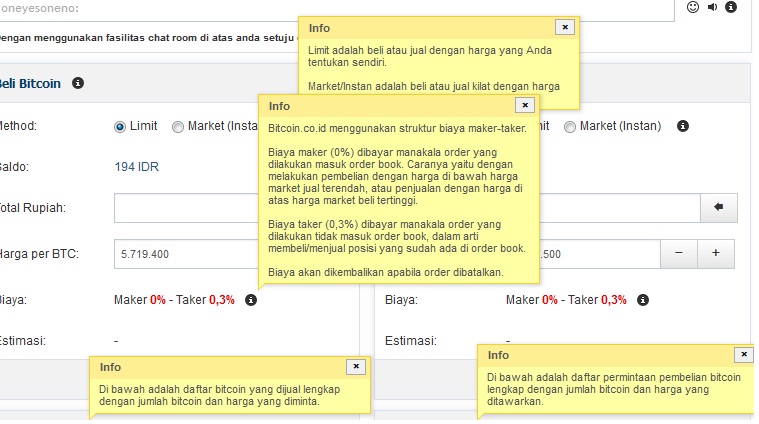The height and width of the screenshot is (424, 759).
Task: Click the Harga per BTC label
Action: pyautogui.click(x=39, y=254)
